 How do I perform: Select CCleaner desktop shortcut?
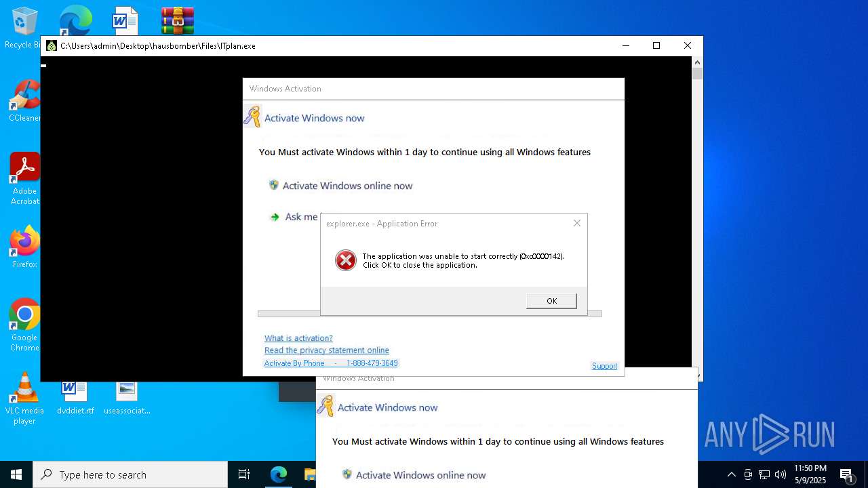coord(24,101)
